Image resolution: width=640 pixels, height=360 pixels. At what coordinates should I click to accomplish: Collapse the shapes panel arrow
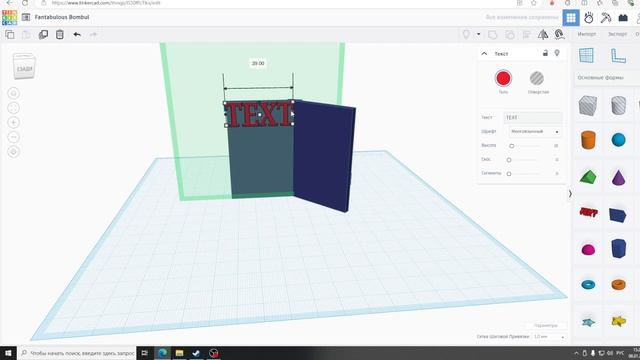pyautogui.click(x=570, y=194)
